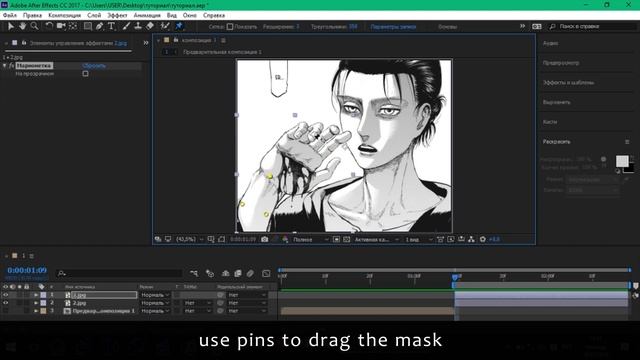Open the Правка menu
This screenshot has width=640, height=360.
point(32,15)
